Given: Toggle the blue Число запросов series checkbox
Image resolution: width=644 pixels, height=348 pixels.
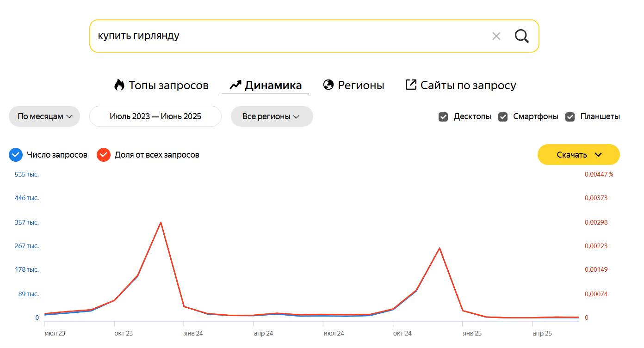Looking at the screenshot, I should point(16,155).
